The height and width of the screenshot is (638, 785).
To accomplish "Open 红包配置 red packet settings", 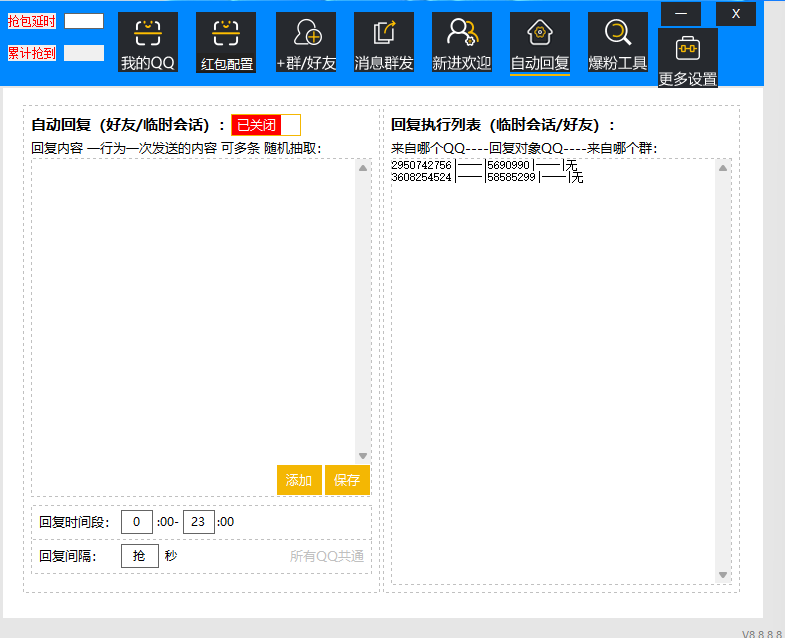I will coord(226,43).
